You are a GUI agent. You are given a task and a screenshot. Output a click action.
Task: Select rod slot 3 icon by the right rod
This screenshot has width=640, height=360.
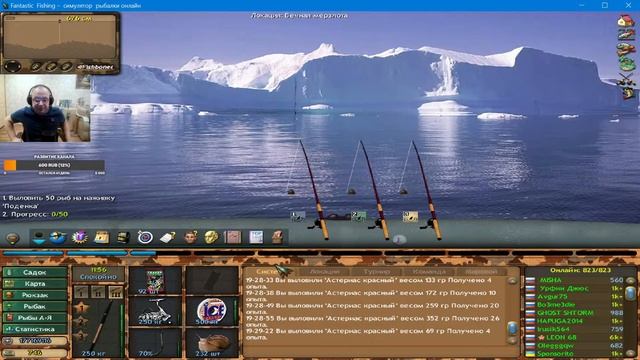pos(410,216)
